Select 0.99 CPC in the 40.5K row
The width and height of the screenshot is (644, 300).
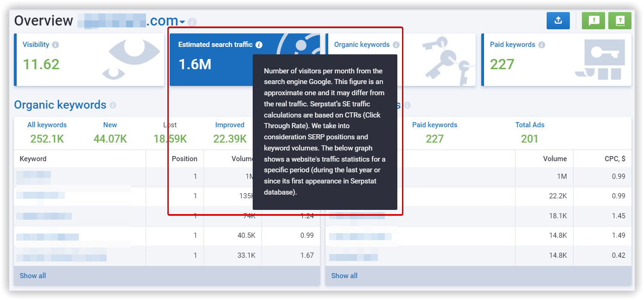tap(307, 236)
